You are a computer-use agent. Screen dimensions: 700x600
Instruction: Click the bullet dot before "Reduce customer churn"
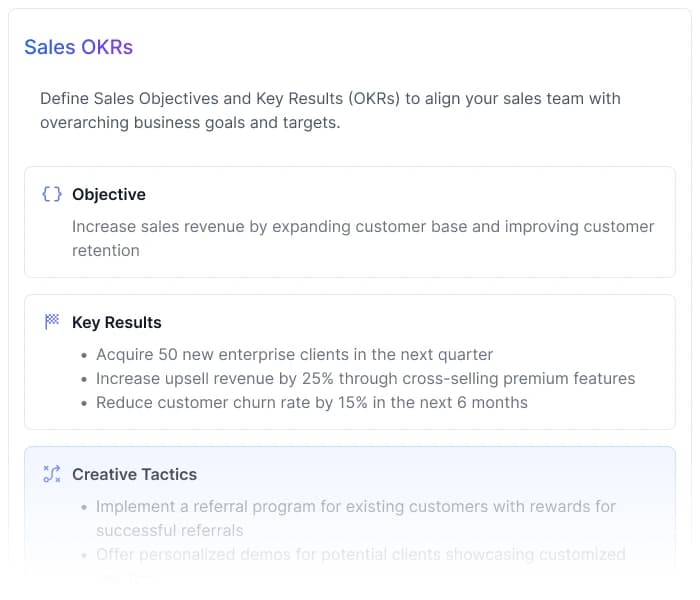pyautogui.click(x=83, y=403)
